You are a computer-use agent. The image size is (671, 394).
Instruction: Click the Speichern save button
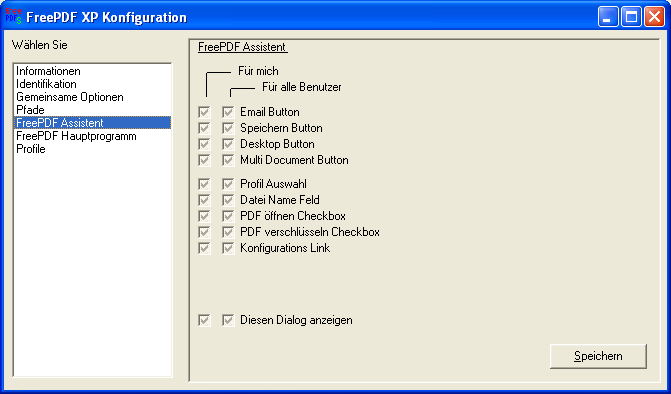click(x=598, y=356)
